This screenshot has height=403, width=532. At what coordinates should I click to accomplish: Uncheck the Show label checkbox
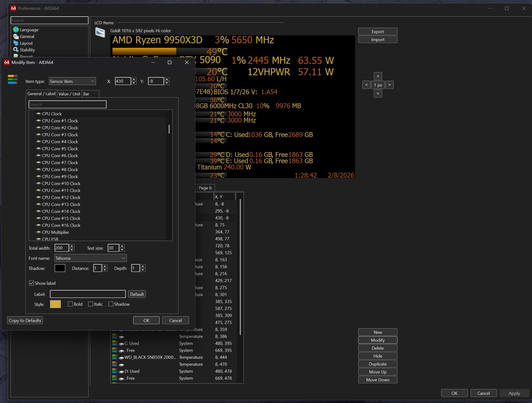[31, 283]
